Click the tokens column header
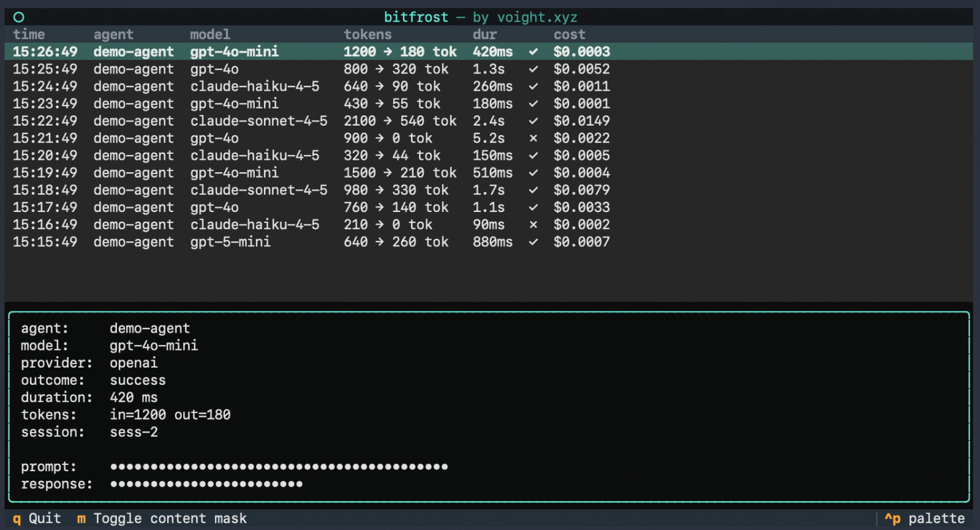This screenshot has height=530, width=980. (x=367, y=34)
